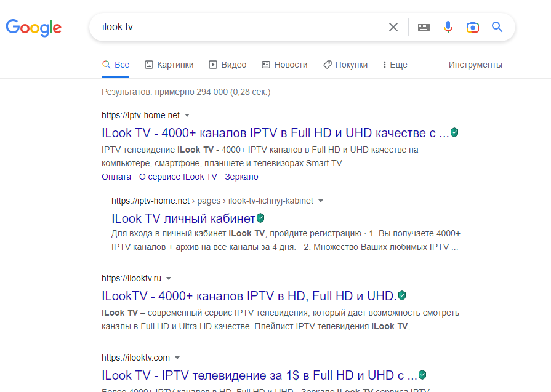The image size is (551, 392).
Task: Click the magnifying glass search icon
Action: (496, 26)
